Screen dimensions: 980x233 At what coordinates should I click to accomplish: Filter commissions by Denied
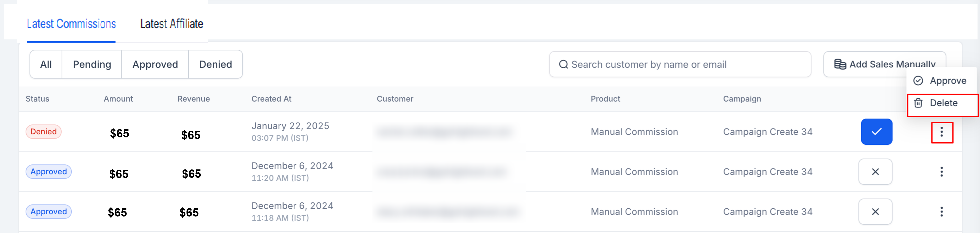[216, 64]
